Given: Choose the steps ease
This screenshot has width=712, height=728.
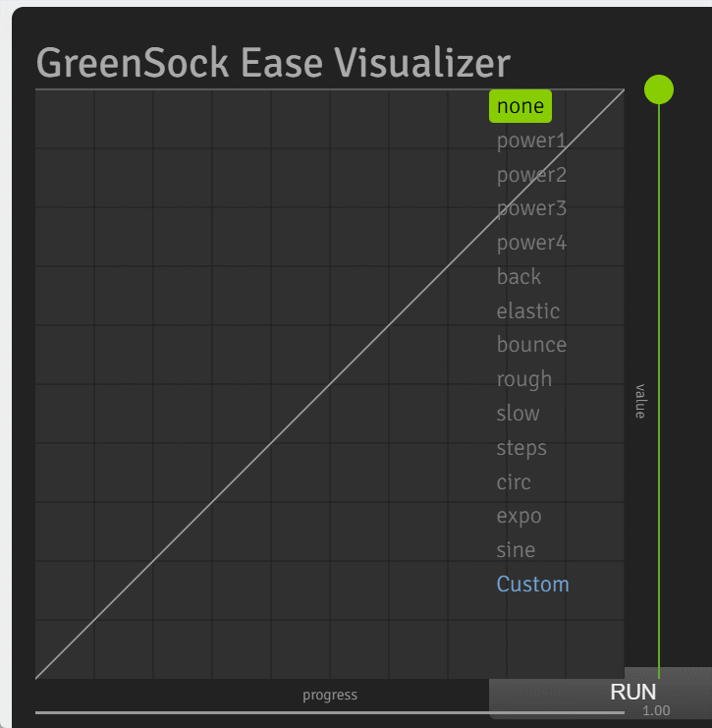Looking at the screenshot, I should click(521, 448).
